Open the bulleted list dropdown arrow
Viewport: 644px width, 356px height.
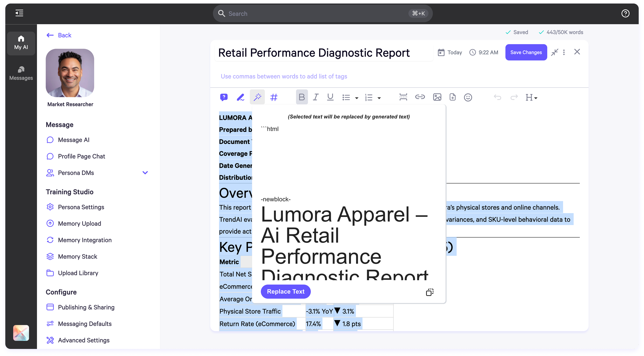[357, 98]
